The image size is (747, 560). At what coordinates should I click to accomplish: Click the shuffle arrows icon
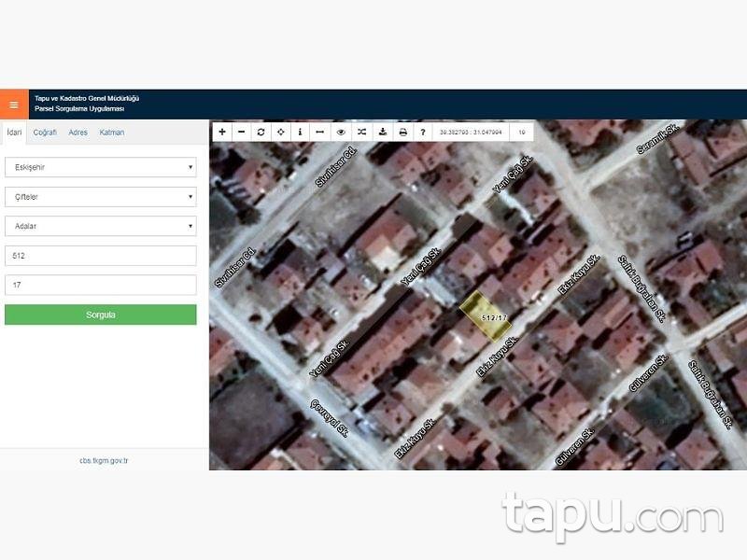tap(361, 133)
